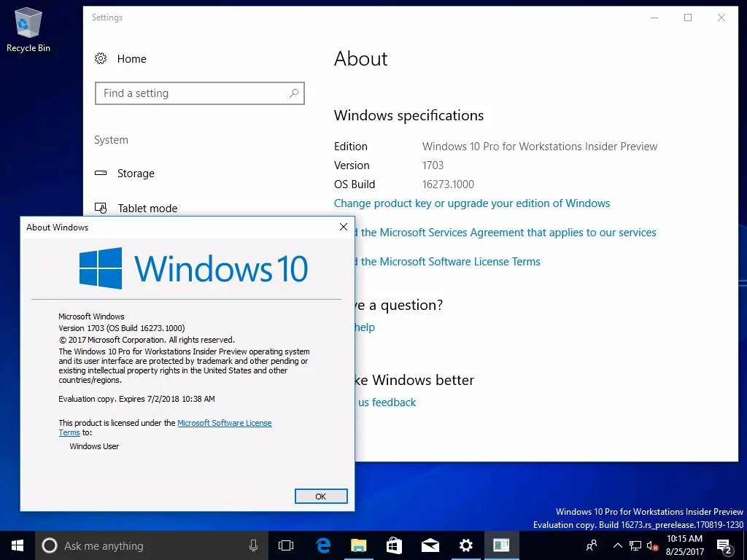Select Home in Settings sidebar

(x=131, y=58)
